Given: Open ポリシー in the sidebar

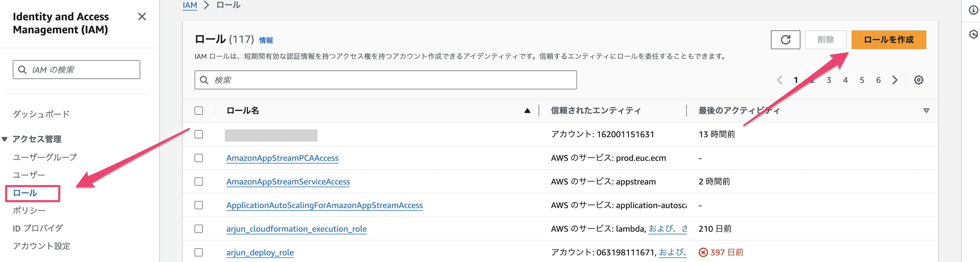Looking at the screenshot, I should 29,210.
